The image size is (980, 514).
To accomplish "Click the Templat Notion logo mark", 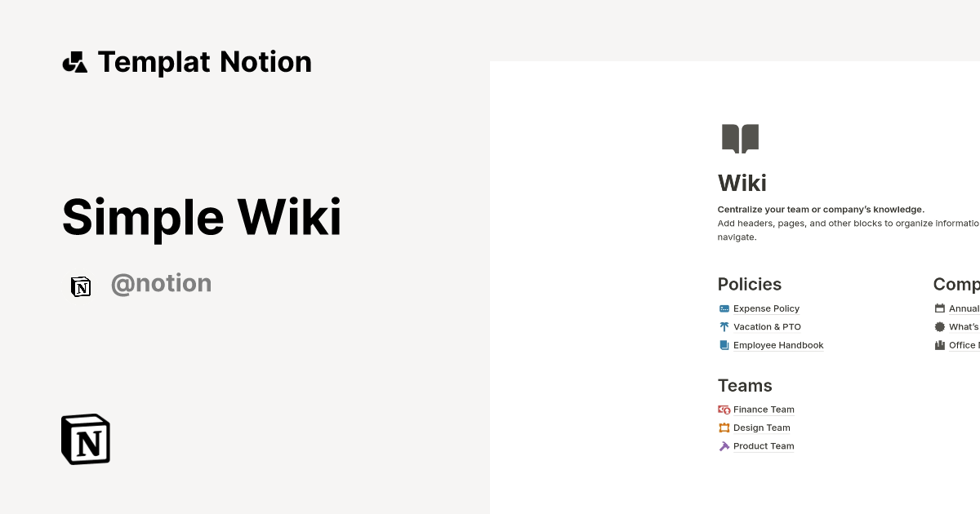I will click(x=75, y=61).
